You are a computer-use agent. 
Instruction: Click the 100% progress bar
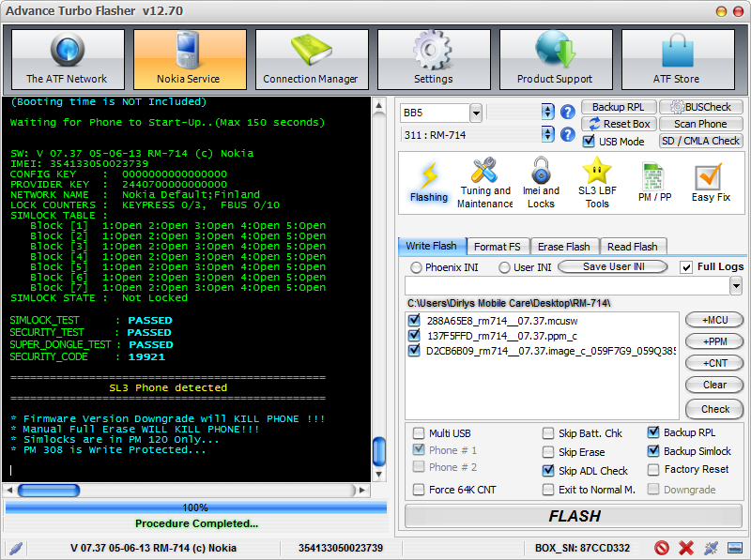coord(196,507)
